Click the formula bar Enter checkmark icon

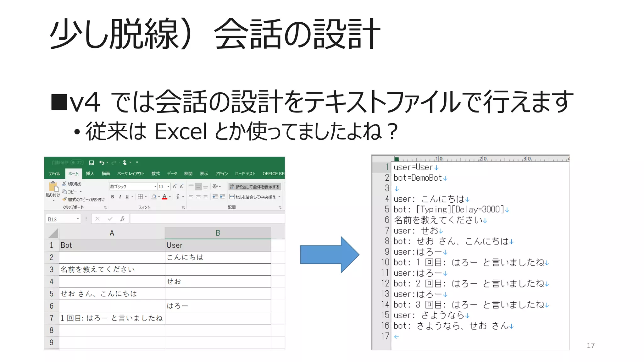coord(110,219)
